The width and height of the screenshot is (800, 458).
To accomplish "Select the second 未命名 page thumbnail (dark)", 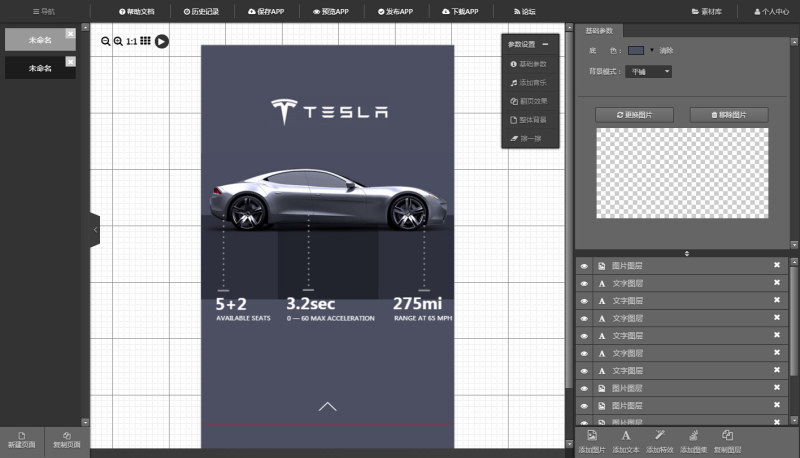I will 40,68.
